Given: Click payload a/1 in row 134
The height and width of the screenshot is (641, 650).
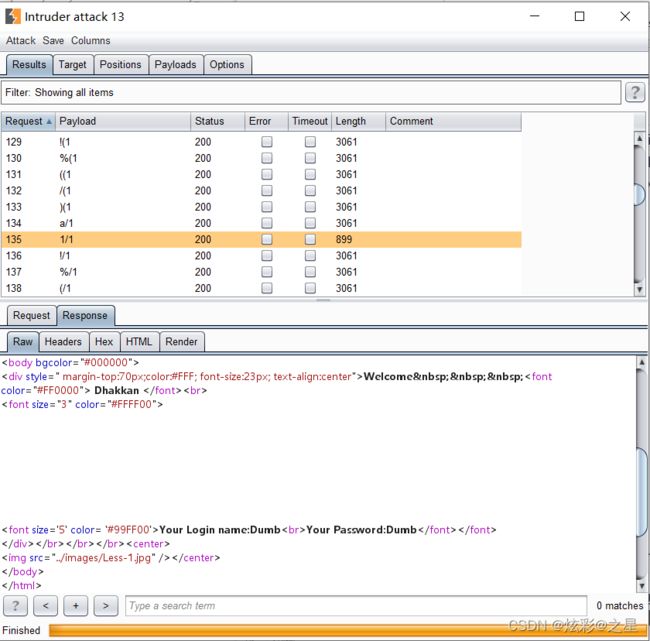Looking at the screenshot, I should click(x=66, y=223).
